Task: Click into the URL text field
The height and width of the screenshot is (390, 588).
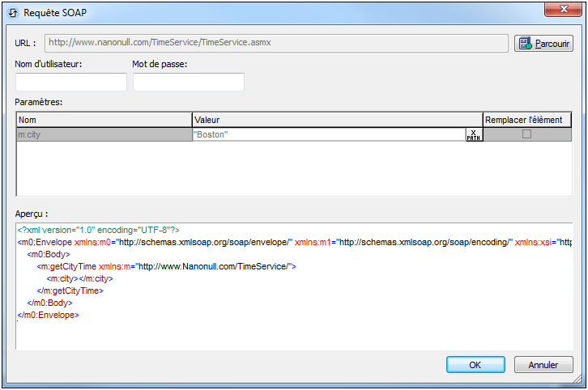Action: tap(275, 43)
